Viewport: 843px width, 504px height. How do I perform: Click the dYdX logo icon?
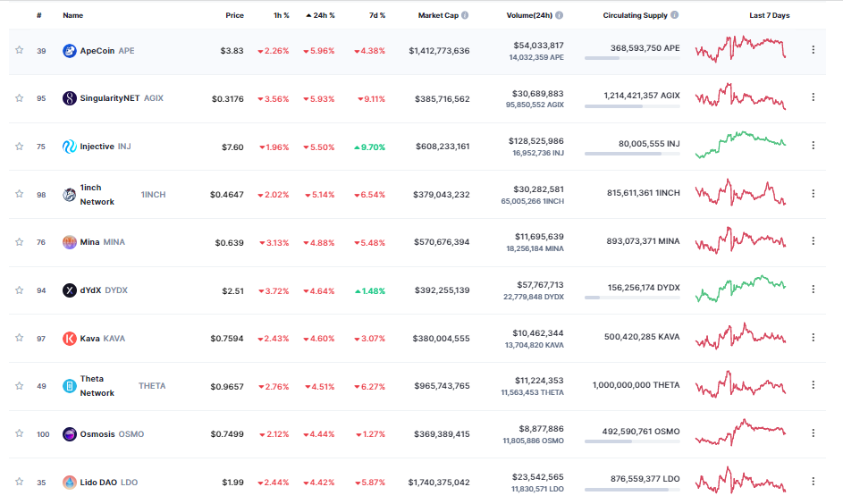tap(69, 290)
